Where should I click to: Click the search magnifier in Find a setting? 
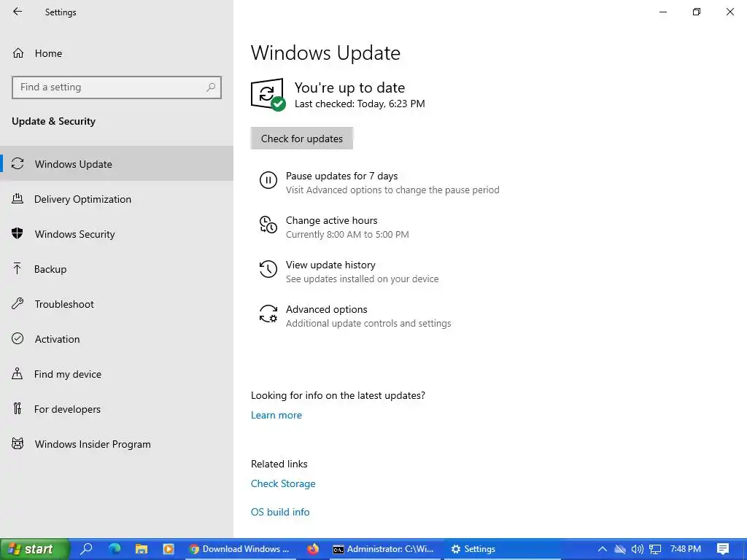click(211, 87)
